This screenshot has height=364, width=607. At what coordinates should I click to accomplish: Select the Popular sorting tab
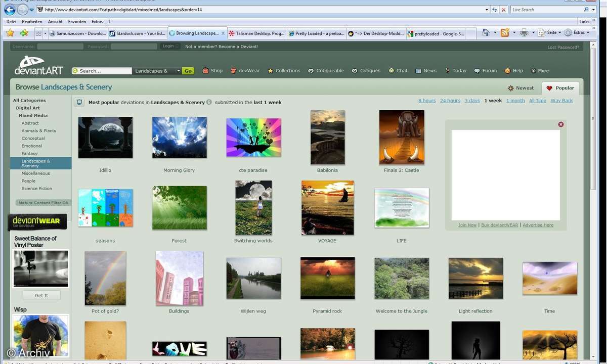pos(560,88)
